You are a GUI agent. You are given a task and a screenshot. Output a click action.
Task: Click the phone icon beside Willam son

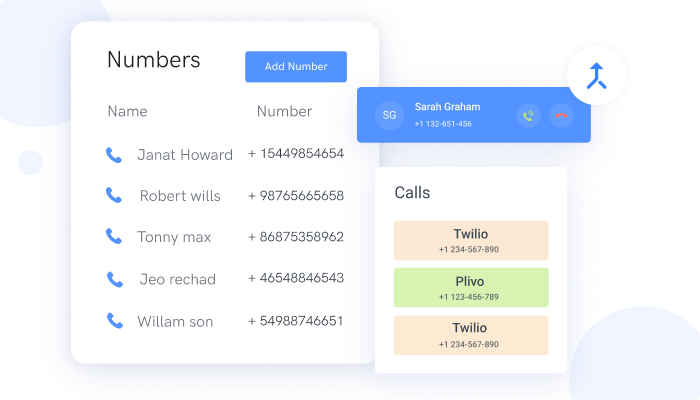coord(115,321)
